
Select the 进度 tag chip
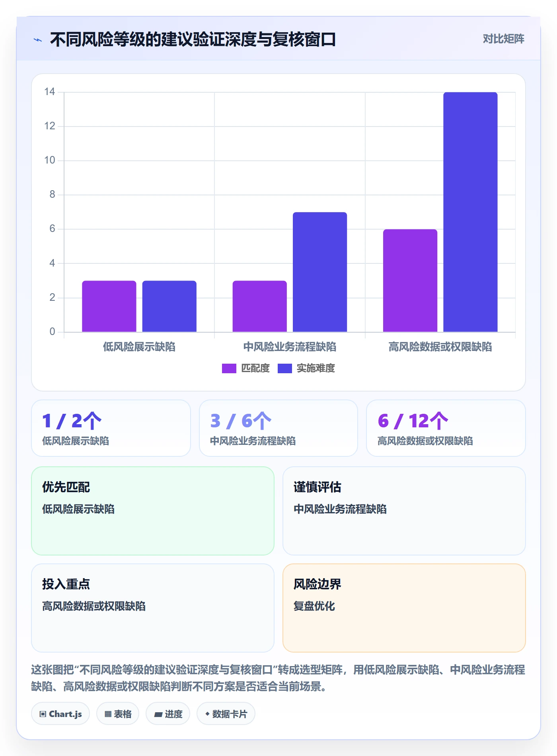168,714
